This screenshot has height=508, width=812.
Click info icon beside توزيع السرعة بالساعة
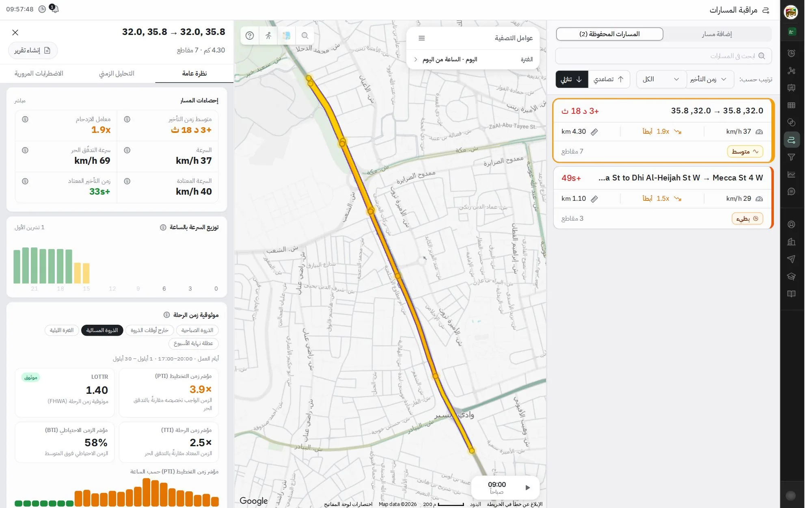pos(163,227)
